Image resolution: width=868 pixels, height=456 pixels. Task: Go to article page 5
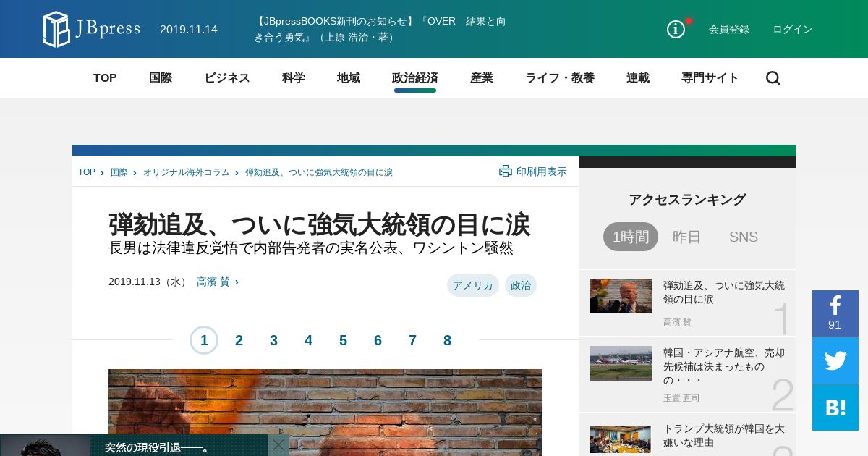[x=343, y=340]
